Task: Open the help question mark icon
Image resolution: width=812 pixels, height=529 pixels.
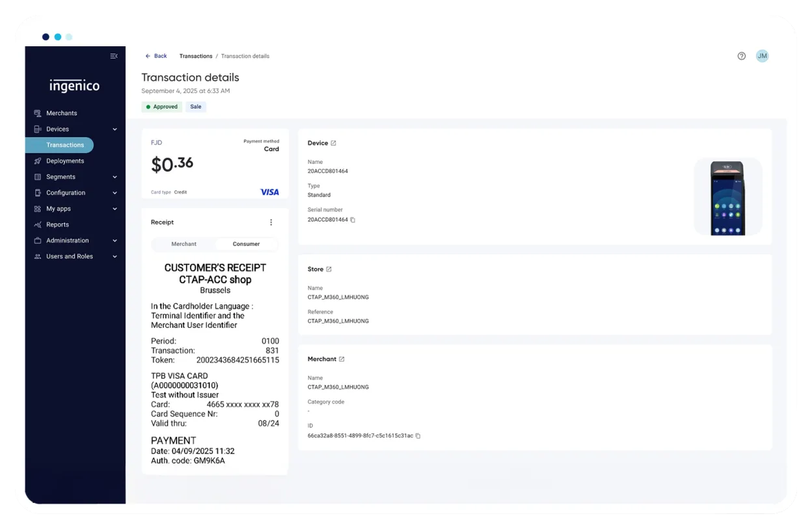Action: point(741,56)
